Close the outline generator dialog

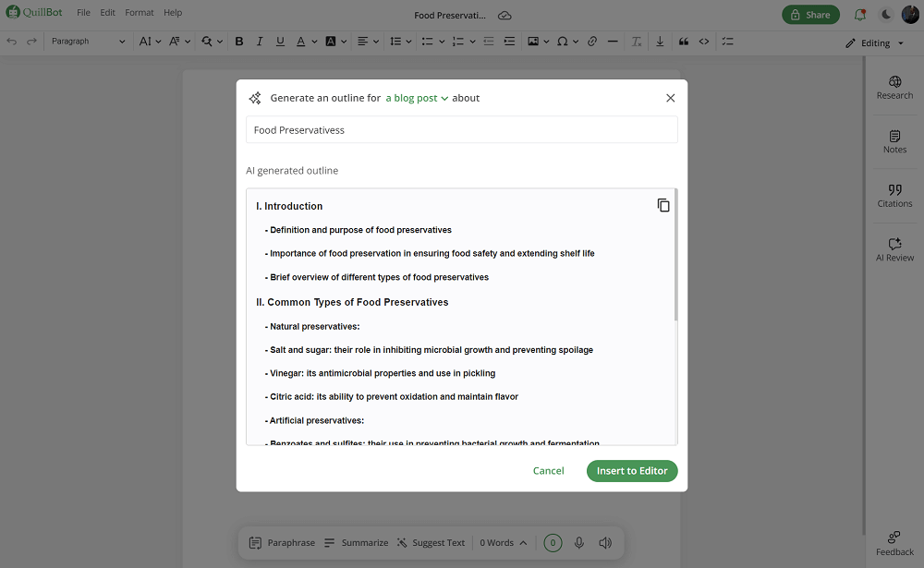[670, 98]
